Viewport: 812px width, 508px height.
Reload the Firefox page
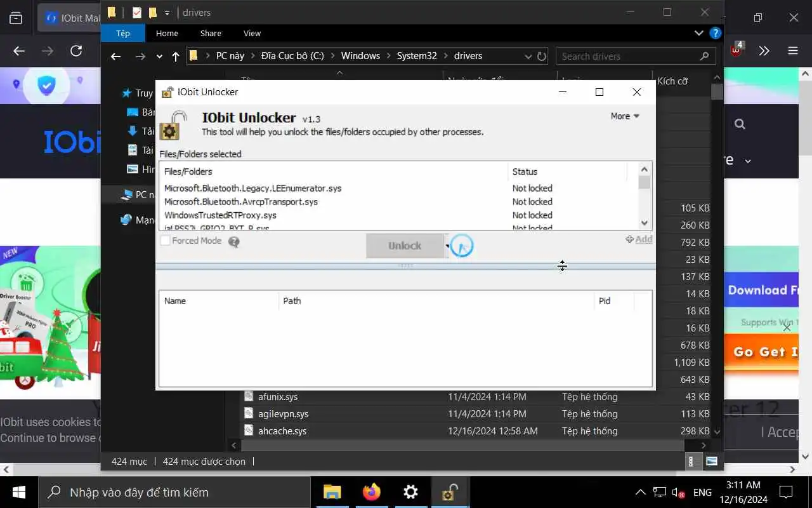click(x=76, y=51)
